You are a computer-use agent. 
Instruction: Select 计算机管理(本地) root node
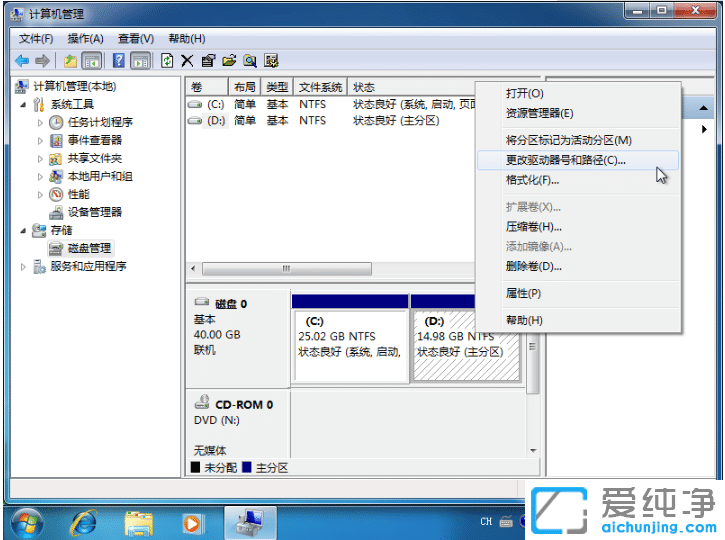pyautogui.click(x=74, y=86)
